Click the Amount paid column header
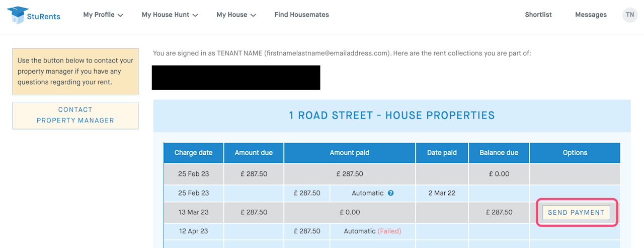This screenshot has height=248, width=644. pos(349,153)
